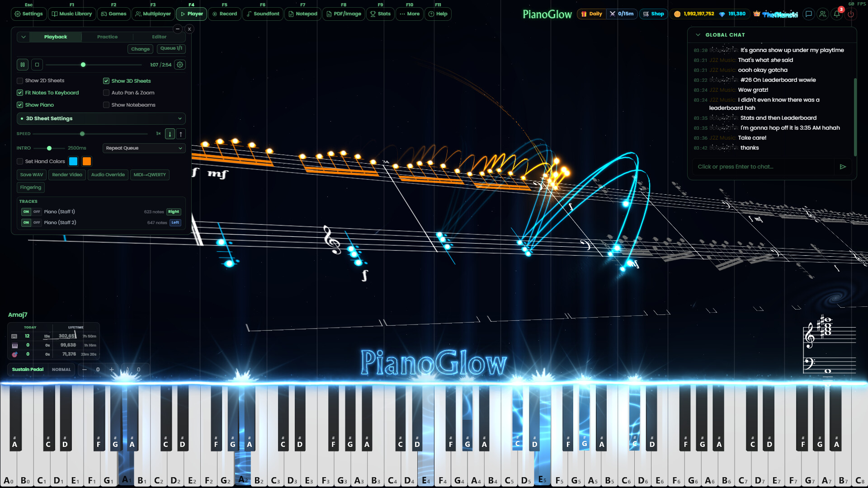Image resolution: width=868 pixels, height=488 pixels.
Task: Open playback settings gear icon
Action: point(180,65)
